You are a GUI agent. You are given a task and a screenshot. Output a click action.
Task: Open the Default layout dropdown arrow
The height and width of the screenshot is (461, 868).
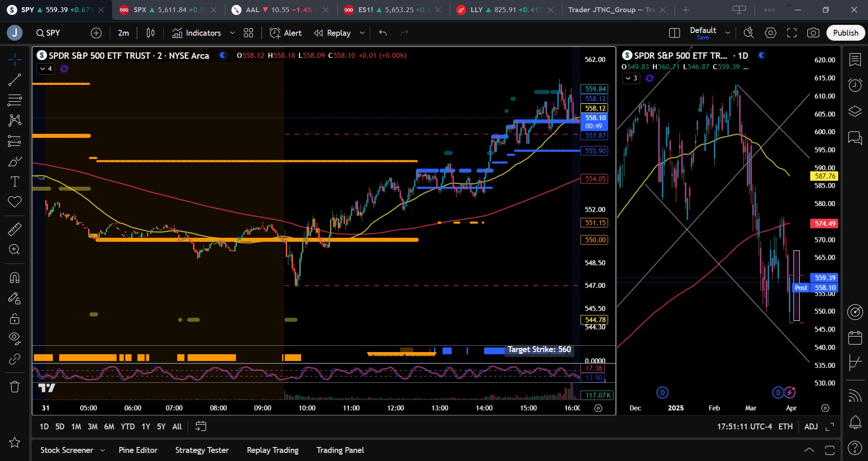point(728,33)
